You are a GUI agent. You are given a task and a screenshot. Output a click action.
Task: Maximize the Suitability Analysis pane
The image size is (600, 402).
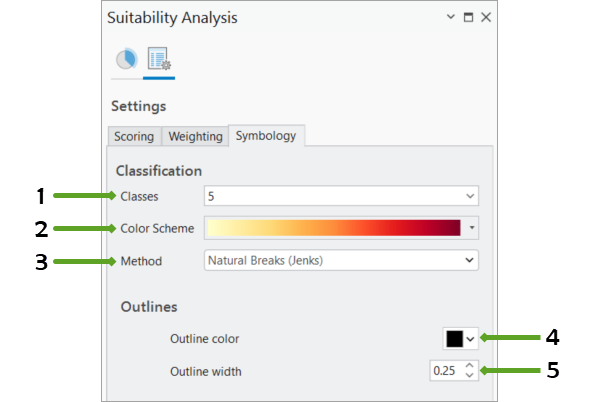[467, 18]
